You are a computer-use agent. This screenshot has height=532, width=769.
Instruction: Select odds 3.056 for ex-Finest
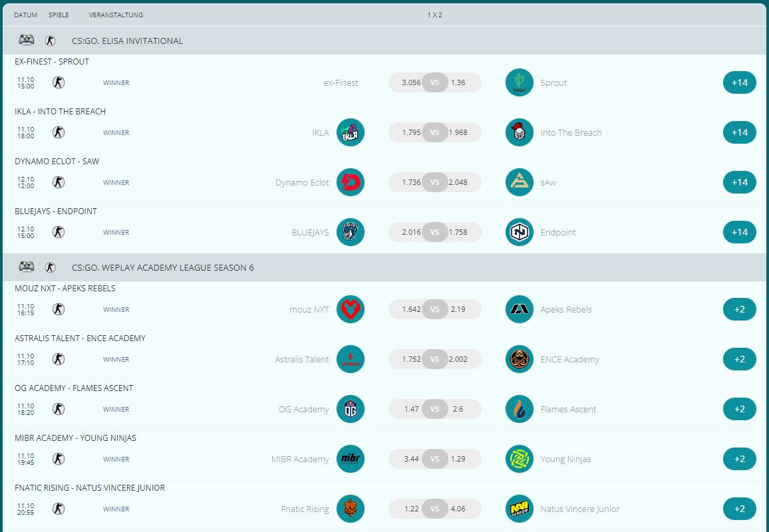410,82
